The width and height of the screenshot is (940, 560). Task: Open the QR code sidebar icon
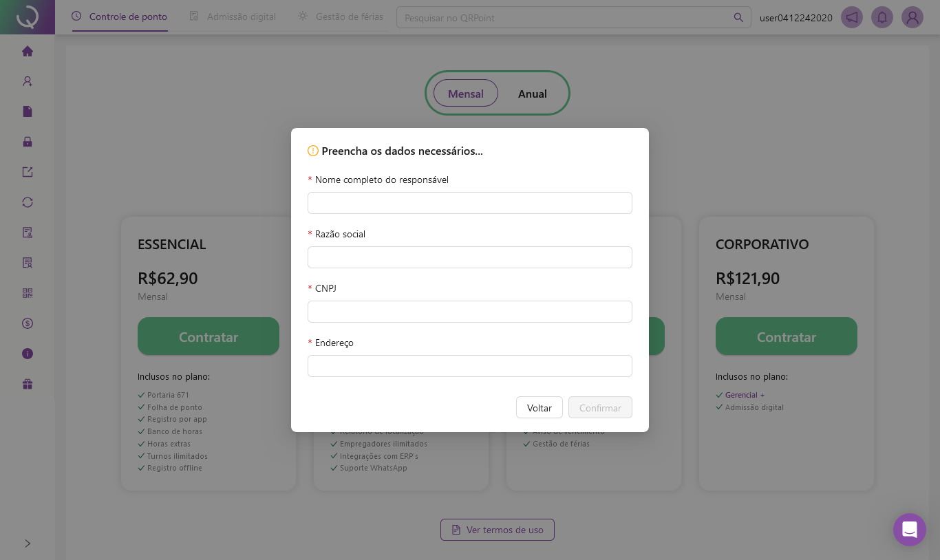click(28, 293)
